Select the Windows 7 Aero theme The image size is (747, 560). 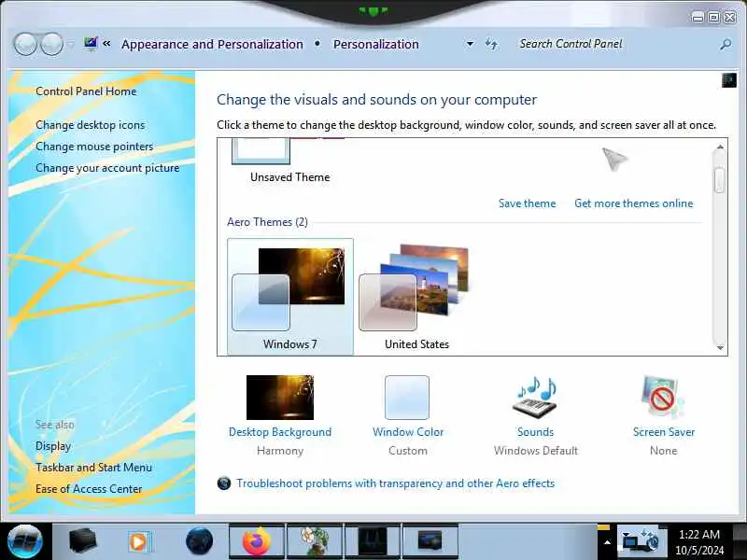point(290,296)
